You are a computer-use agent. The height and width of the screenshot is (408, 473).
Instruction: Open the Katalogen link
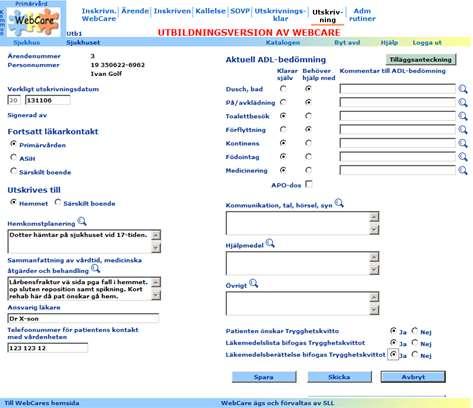[x=283, y=43]
